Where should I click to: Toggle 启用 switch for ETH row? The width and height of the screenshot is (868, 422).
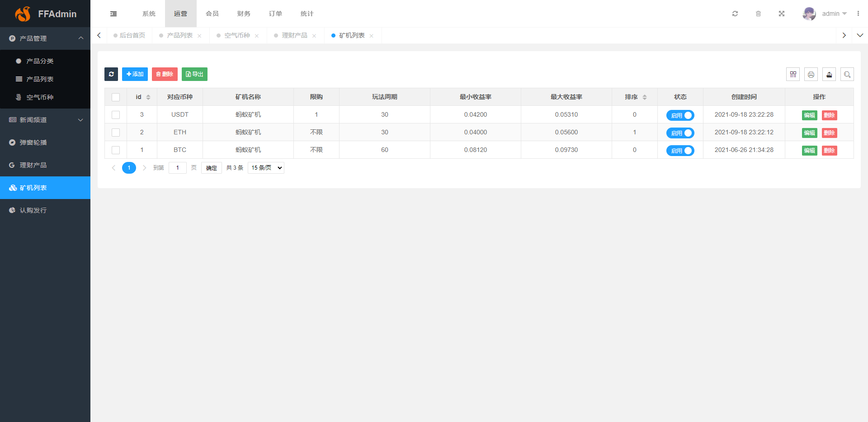[680, 133]
